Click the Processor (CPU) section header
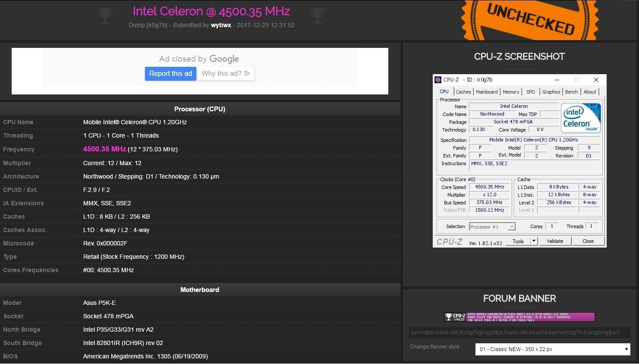639x364 pixels. (200, 109)
